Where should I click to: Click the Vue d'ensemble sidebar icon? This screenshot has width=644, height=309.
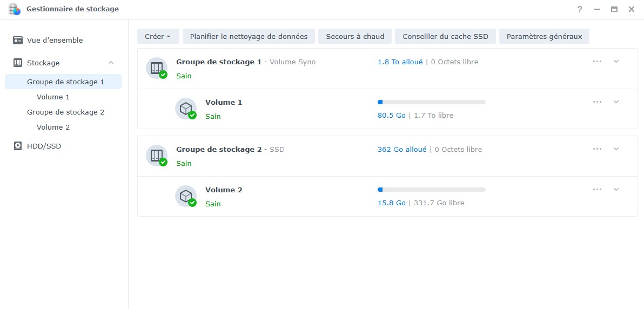pyautogui.click(x=18, y=41)
